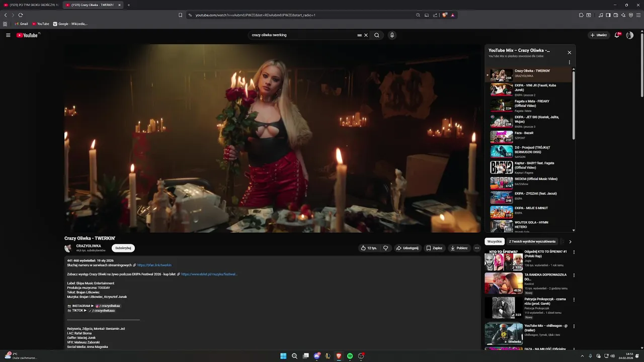Reload the page with the refresh icon
This screenshot has height=362, width=644.
click(21, 15)
